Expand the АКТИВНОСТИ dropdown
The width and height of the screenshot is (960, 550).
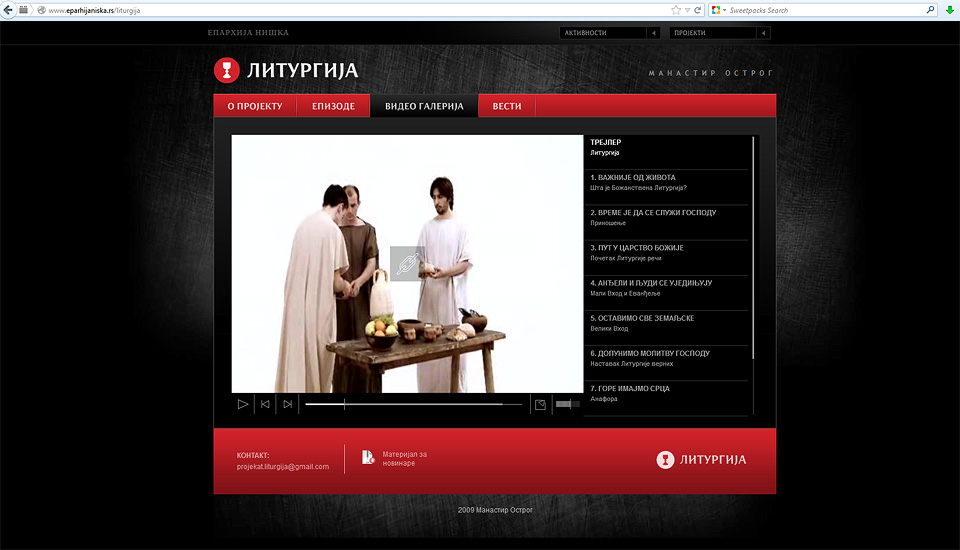tap(654, 33)
